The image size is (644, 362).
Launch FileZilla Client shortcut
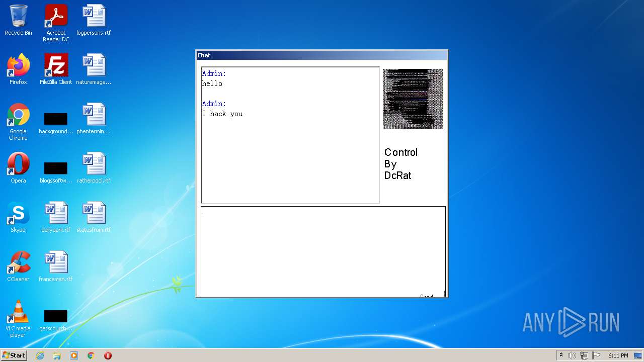pyautogui.click(x=56, y=69)
